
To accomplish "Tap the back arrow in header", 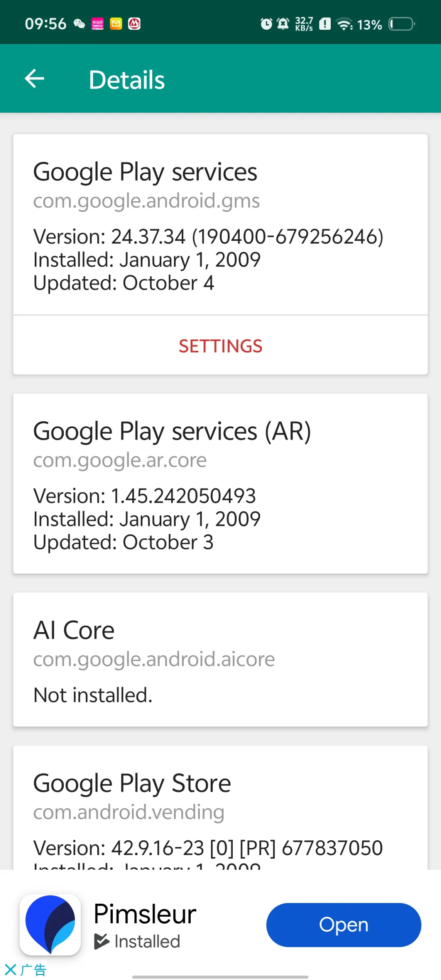I will (x=35, y=78).
